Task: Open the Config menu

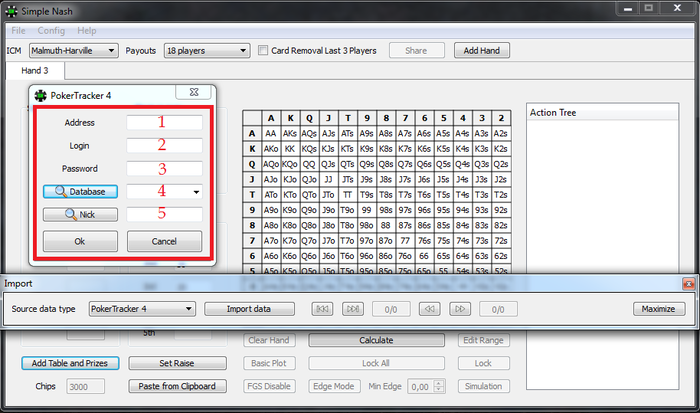Action: [51, 30]
